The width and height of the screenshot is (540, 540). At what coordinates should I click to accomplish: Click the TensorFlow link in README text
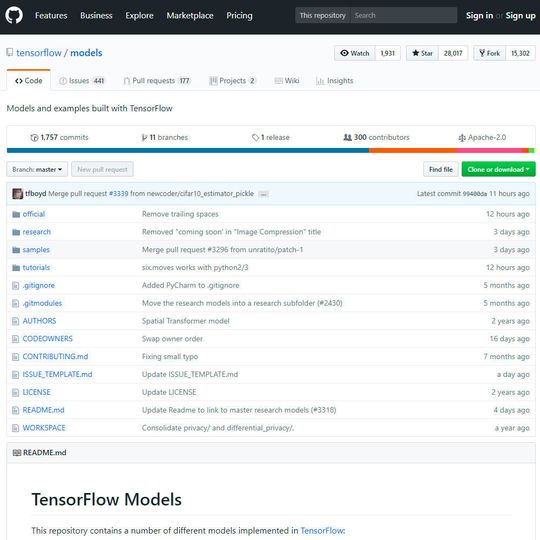point(322,531)
